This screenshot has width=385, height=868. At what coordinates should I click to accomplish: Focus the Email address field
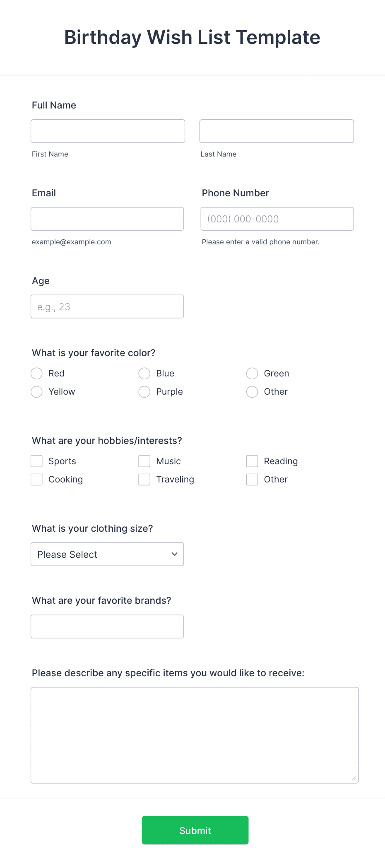pos(107,219)
